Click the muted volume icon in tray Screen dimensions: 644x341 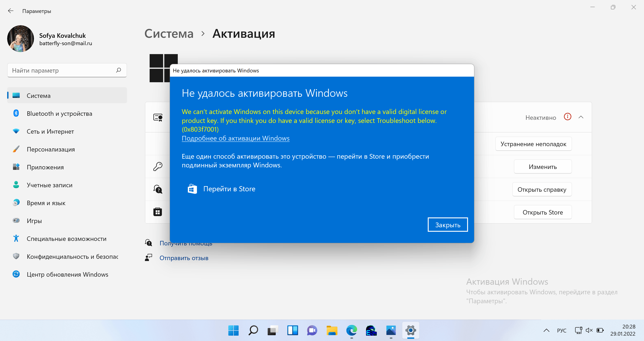589,330
